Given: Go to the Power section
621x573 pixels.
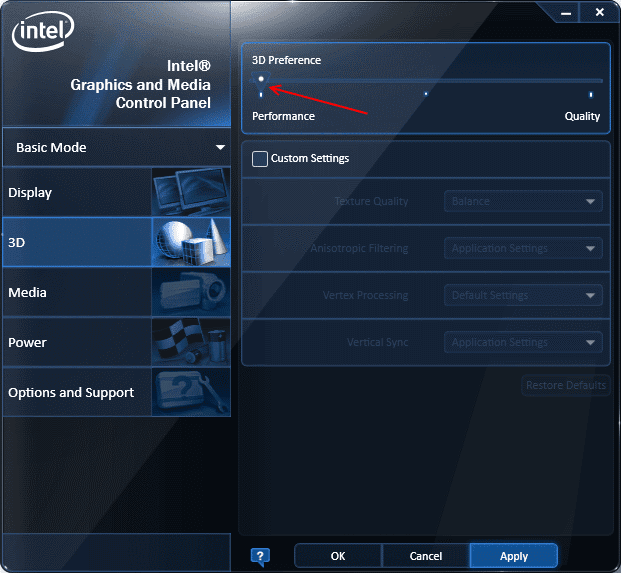Looking at the screenshot, I should (27, 343).
